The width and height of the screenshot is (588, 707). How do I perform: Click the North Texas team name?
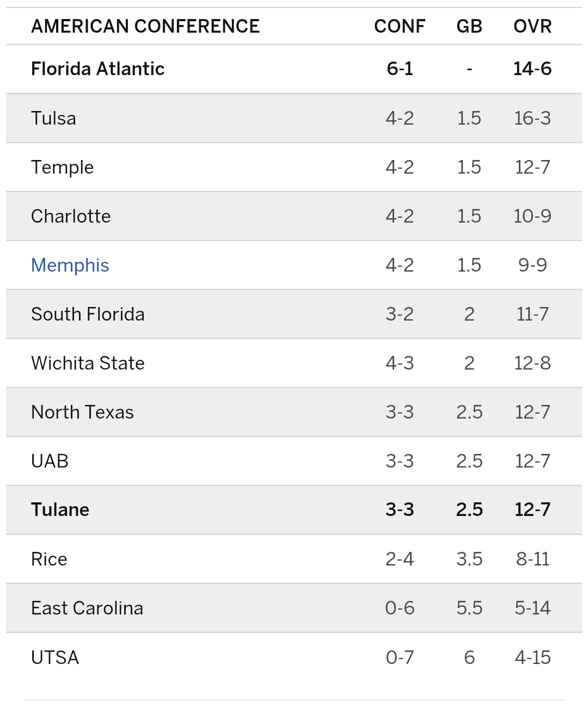[82, 412]
